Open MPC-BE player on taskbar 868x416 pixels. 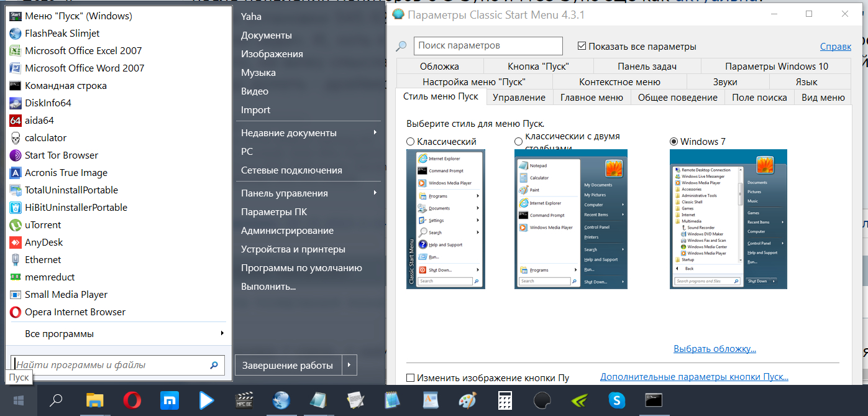[x=245, y=400]
